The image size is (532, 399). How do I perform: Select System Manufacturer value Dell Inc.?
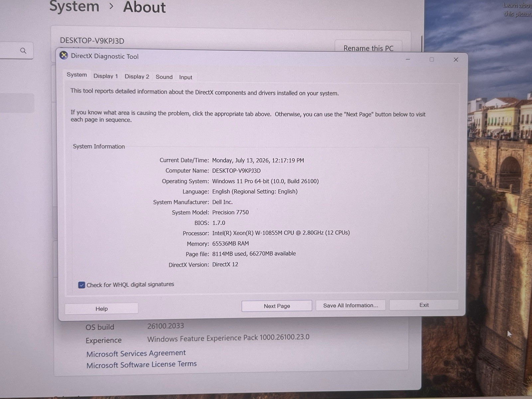(222, 202)
